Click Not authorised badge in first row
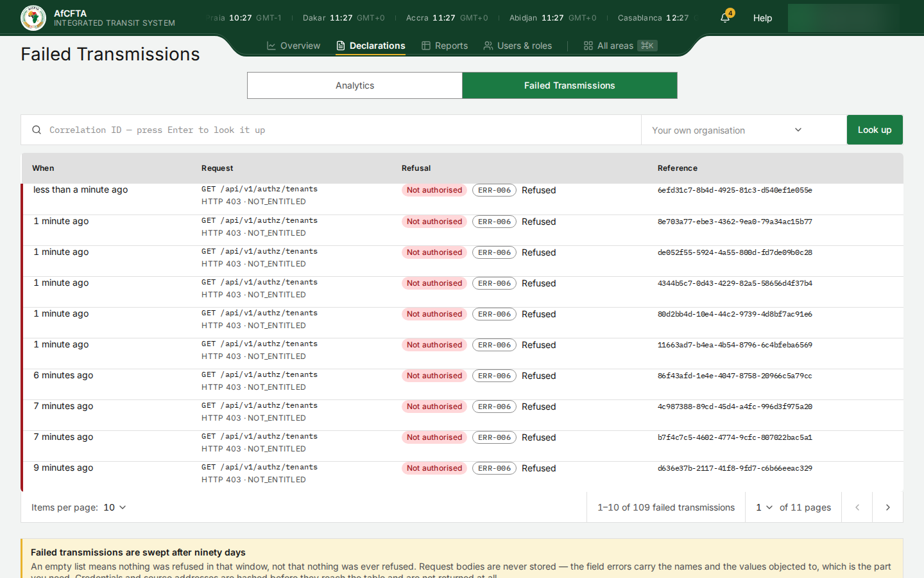 [x=434, y=190]
